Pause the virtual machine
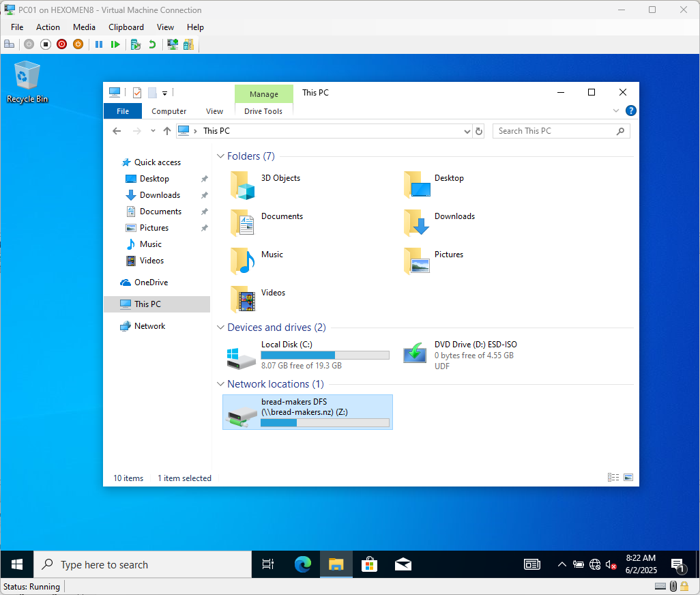This screenshot has height=595, width=700. coord(99,44)
